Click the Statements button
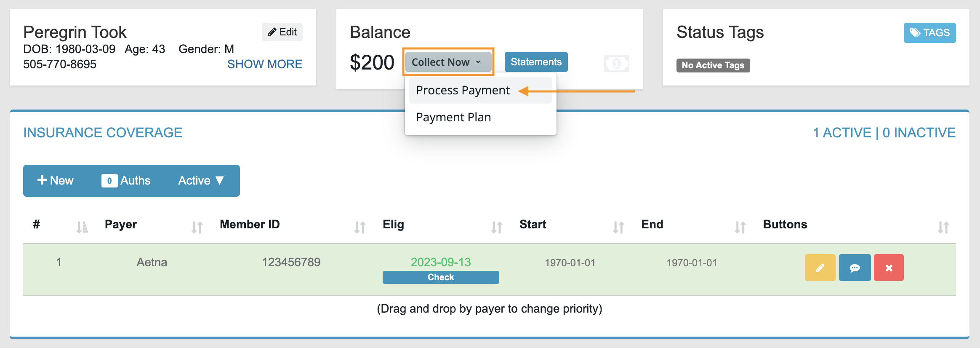980x348 pixels. [536, 62]
